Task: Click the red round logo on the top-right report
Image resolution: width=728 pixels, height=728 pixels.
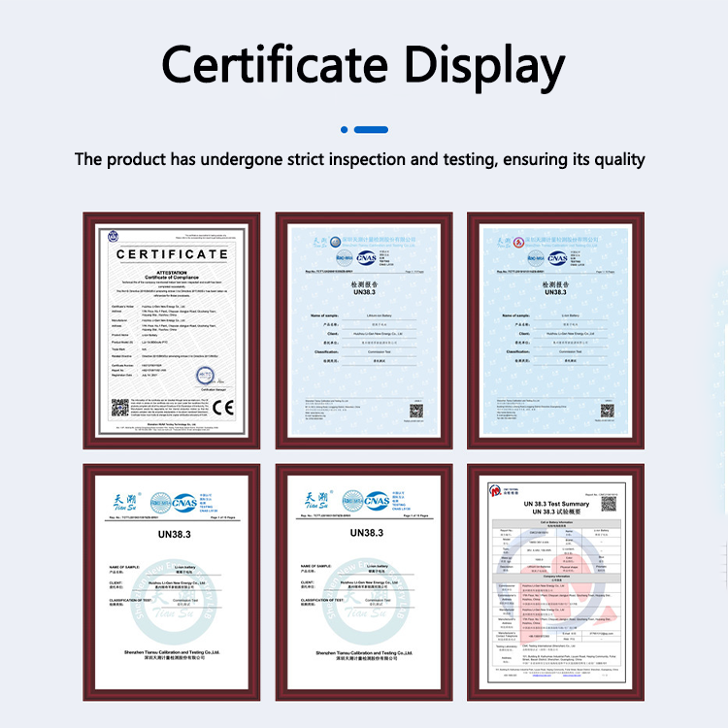Action: tap(518, 242)
